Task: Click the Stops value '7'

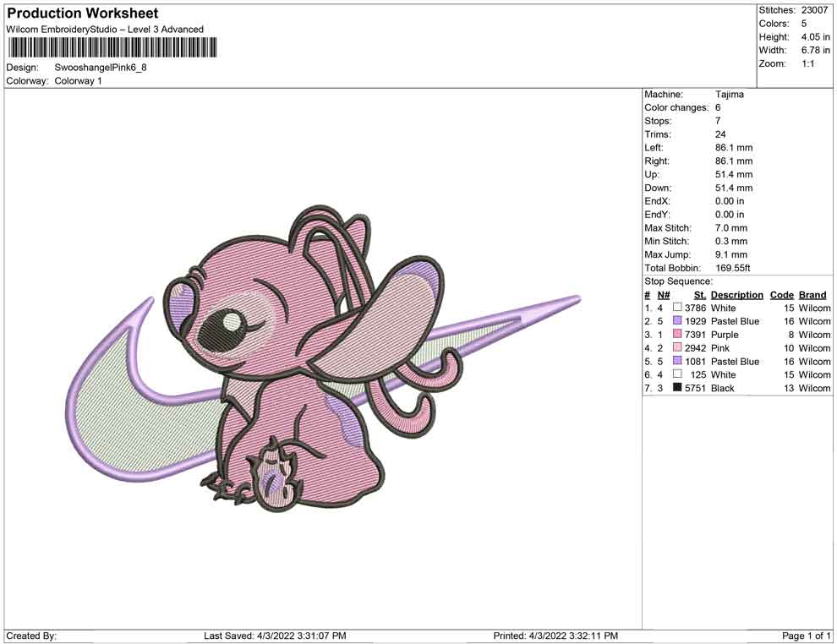Action: 718,121
